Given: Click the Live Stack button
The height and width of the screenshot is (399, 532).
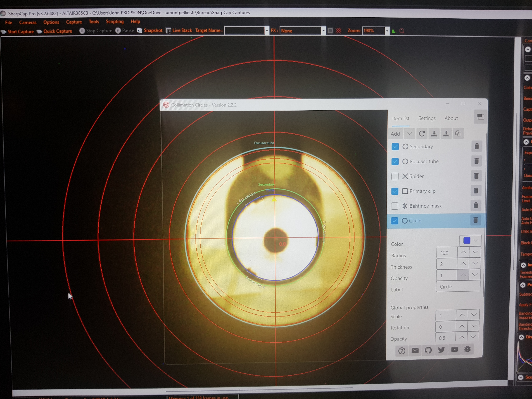Looking at the screenshot, I should click(x=179, y=30).
